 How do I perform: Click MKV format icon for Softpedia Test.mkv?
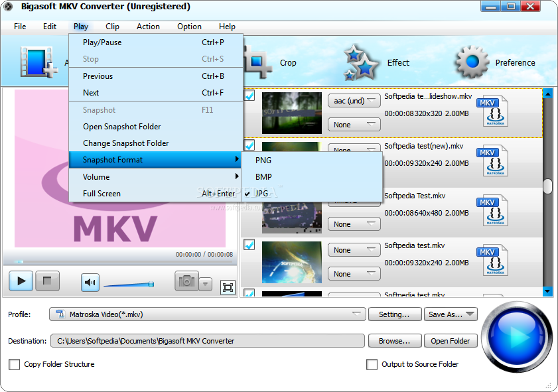492,210
